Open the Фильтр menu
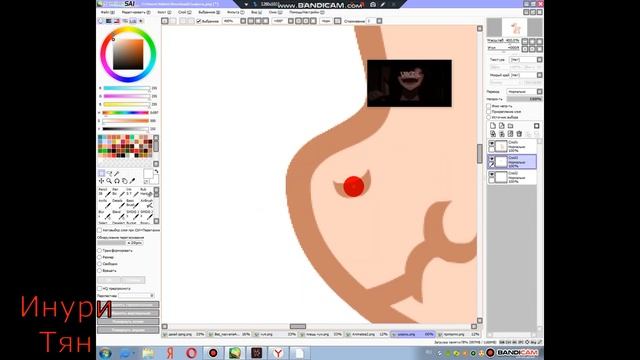Viewport: 640px width, 360px height. pyautogui.click(x=236, y=13)
